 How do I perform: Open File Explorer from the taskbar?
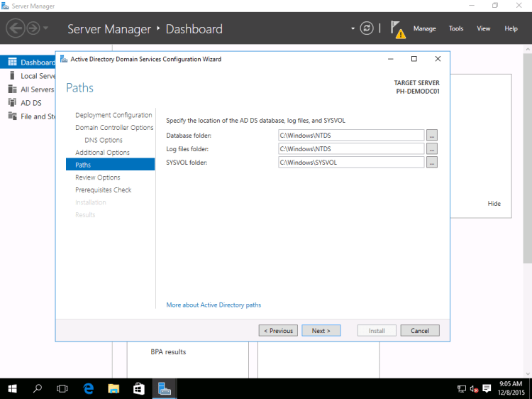tap(113, 388)
